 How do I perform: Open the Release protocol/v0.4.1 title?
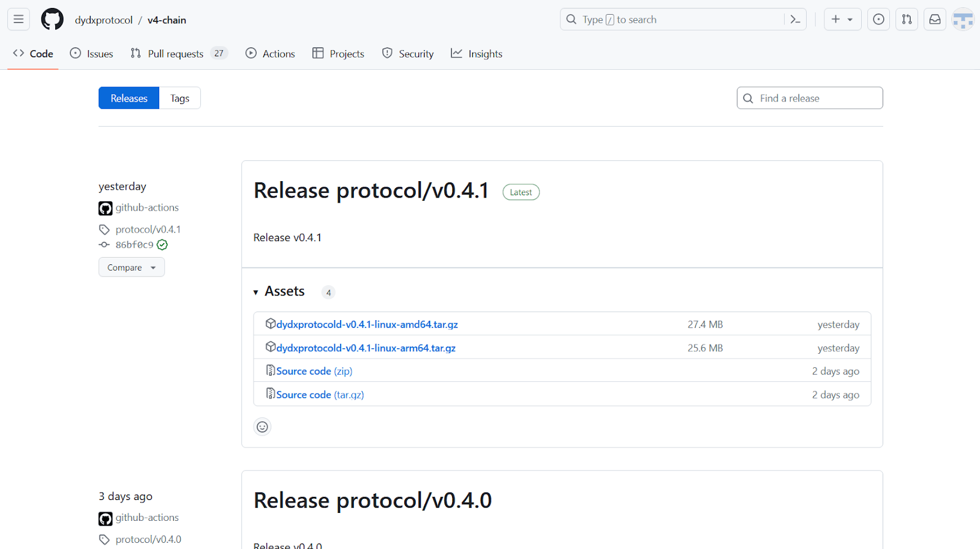371,191
